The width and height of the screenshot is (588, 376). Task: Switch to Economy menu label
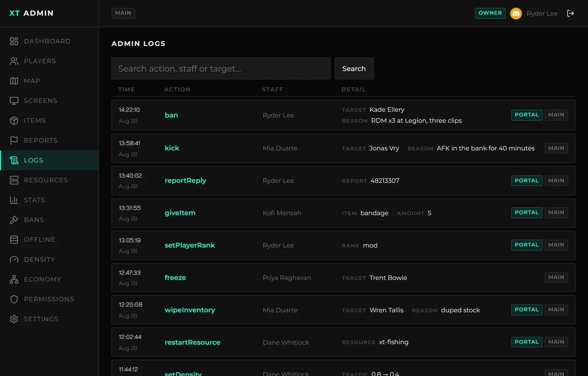[x=43, y=280]
